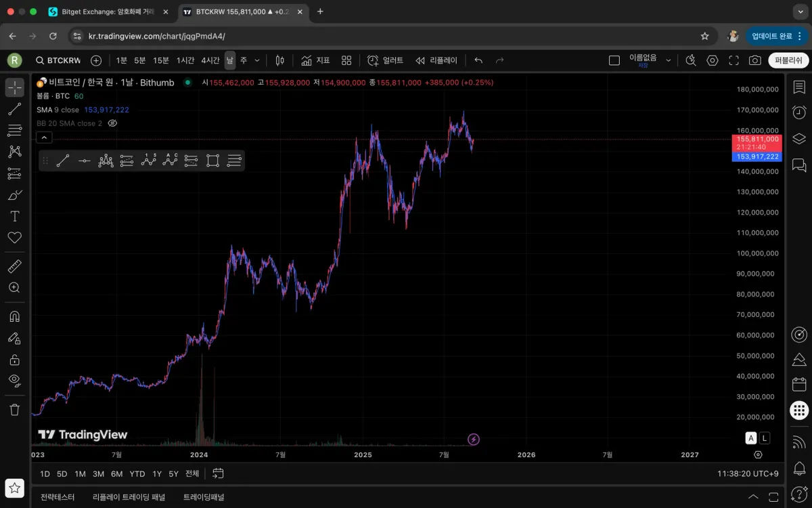
Task: Select the 1Y date range button
Action: 157,473
